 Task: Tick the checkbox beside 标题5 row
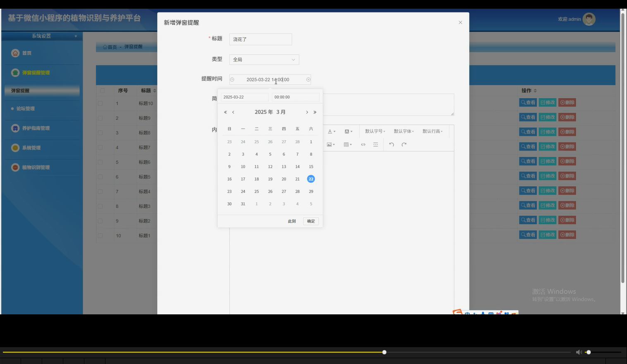(x=100, y=177)
